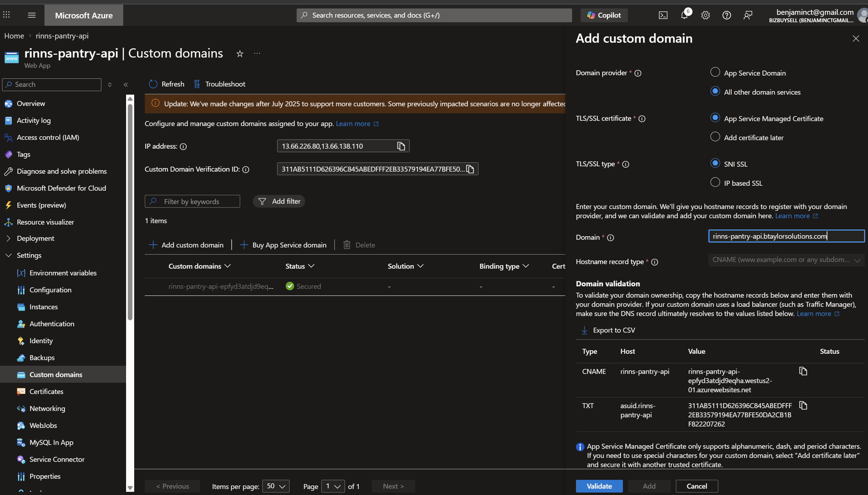Select IP based SSL radio button
The height and width of the screenshot is (495, 868).
(715, 183)
